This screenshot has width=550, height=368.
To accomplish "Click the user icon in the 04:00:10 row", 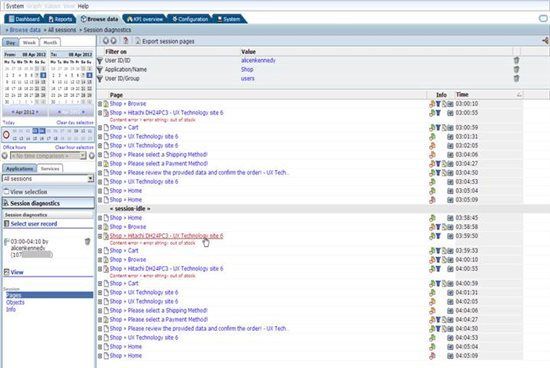I will click(432, 260).
